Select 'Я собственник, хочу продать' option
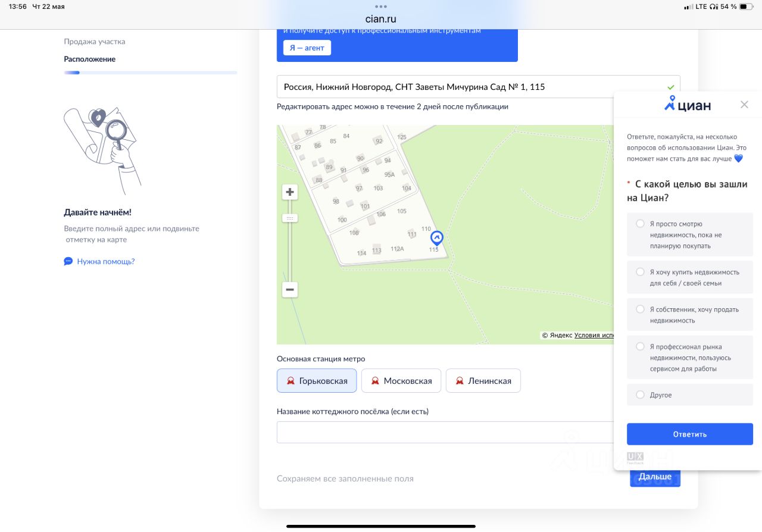The image size is (762, 532). (690, 314)
